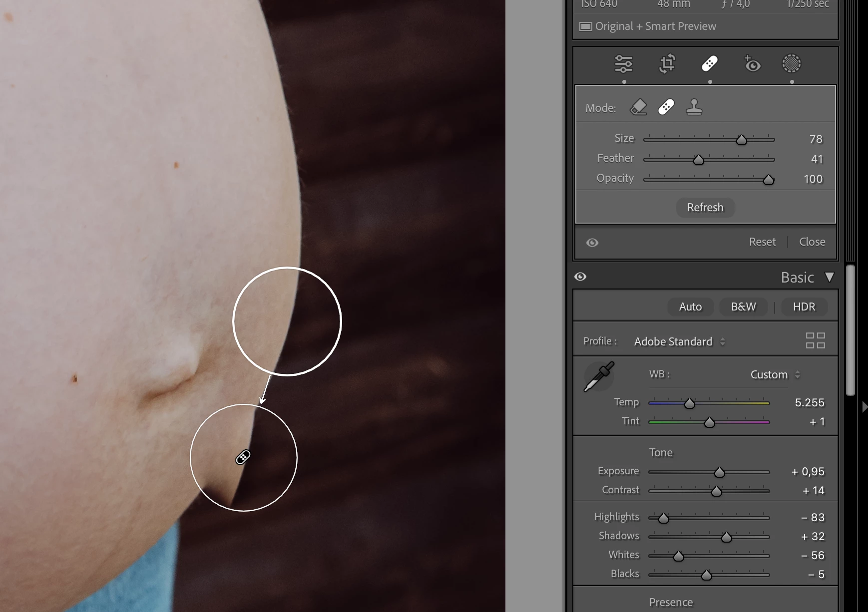
Task: Click the Size value 78
Action: point(816,139)
